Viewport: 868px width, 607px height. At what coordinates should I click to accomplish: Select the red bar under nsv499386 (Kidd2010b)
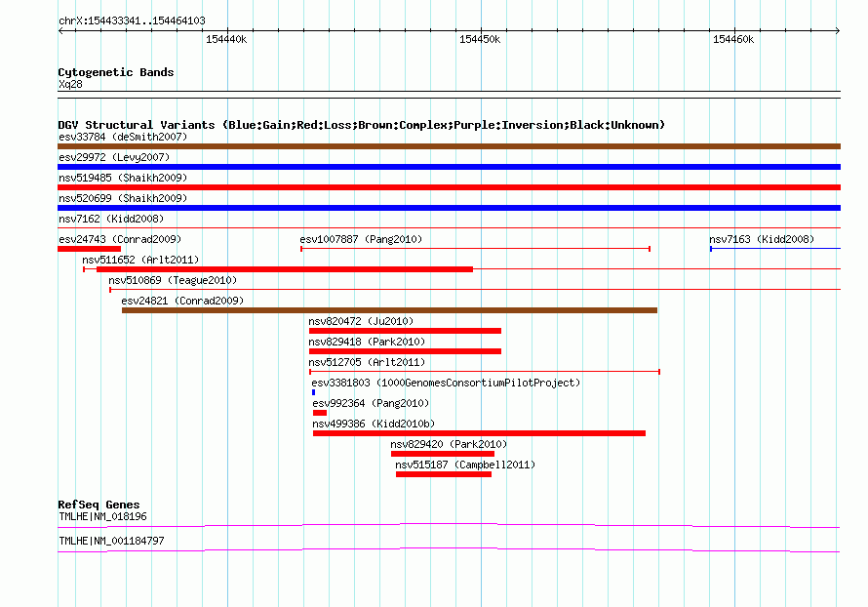[479, 433]
